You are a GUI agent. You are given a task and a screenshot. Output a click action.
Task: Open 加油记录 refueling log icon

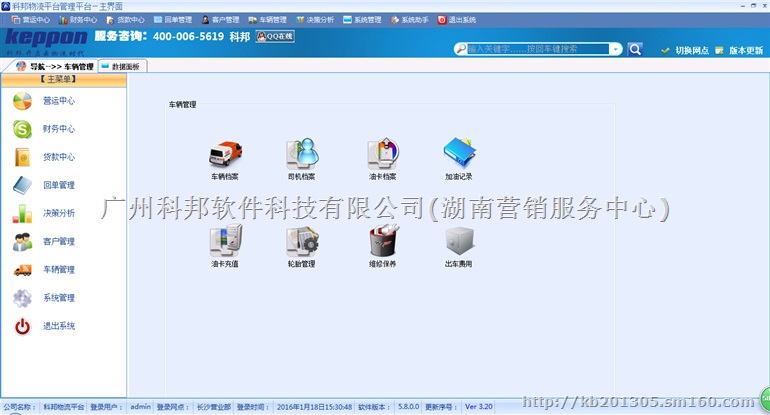tap(459, 154)
